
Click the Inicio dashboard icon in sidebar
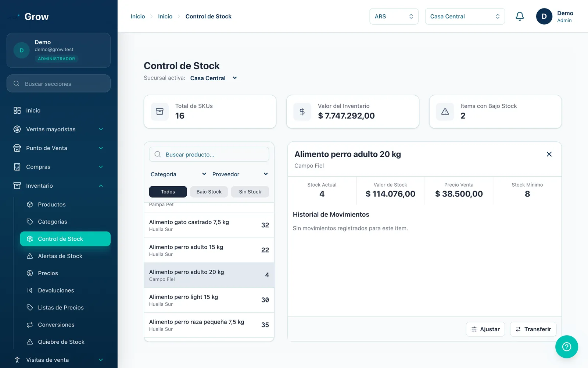pyautogui.click(x=17, y=110)
